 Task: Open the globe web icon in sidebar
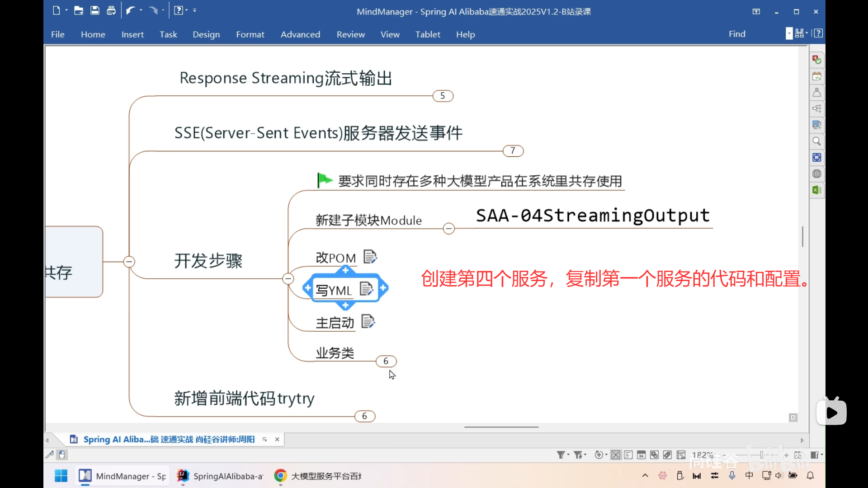(816, 174)
